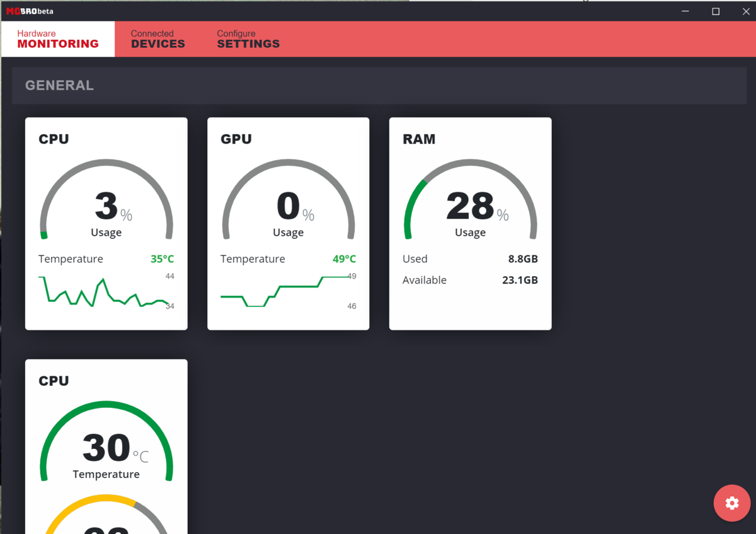756x534 pixels.
Task: Click the RAM 'Used' label
Action: tap(415, 259)
